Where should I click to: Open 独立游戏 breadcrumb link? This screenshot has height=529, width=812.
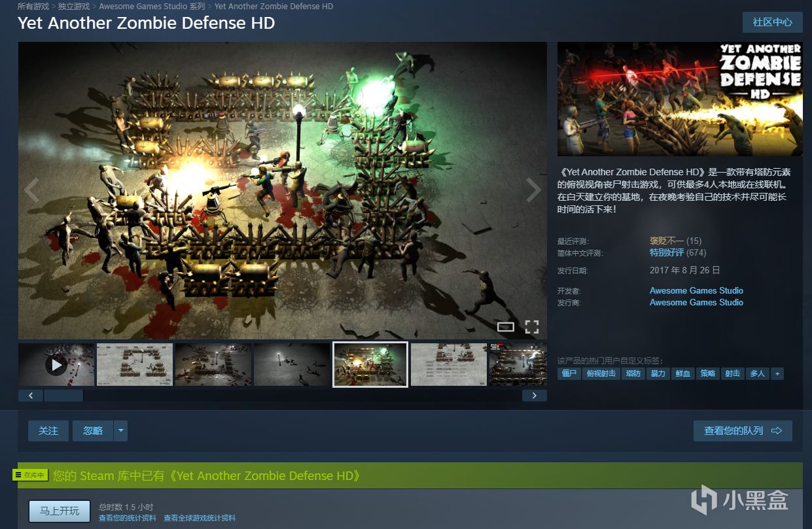pos(74,6)
